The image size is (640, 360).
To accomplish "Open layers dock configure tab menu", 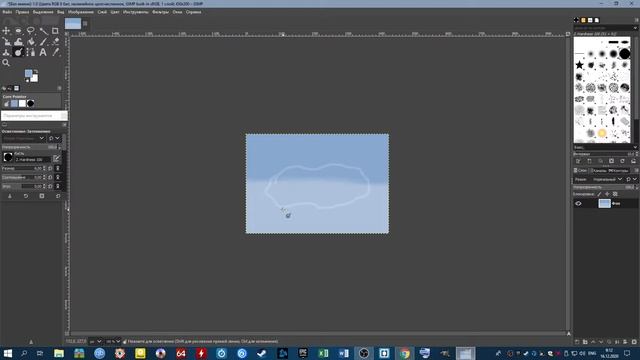I will pyautogui.click(x=636, y=171).
